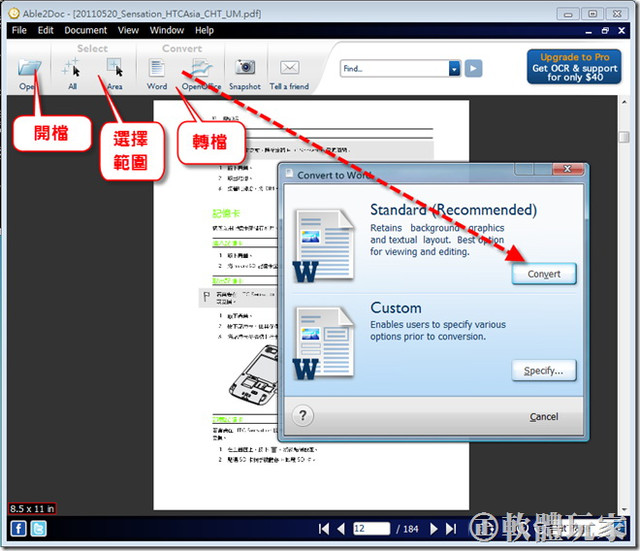Click Convert for Standard conversion

click(x=544, y=274)
